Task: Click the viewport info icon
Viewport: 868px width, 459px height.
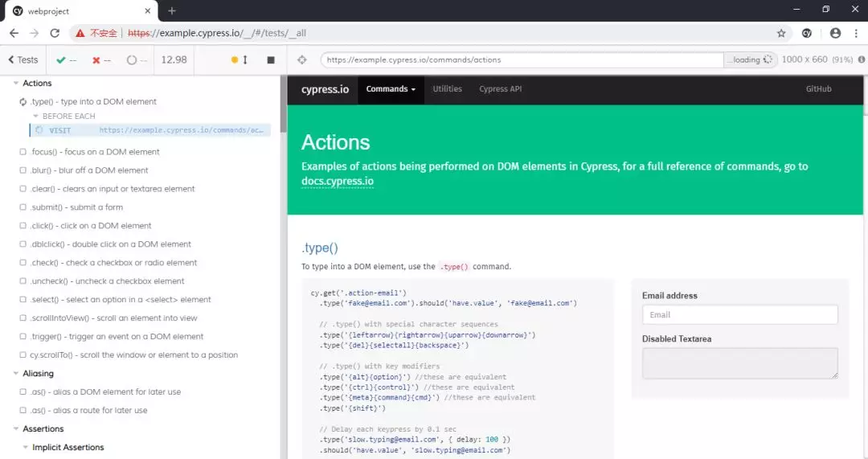Action: (862, 59)
